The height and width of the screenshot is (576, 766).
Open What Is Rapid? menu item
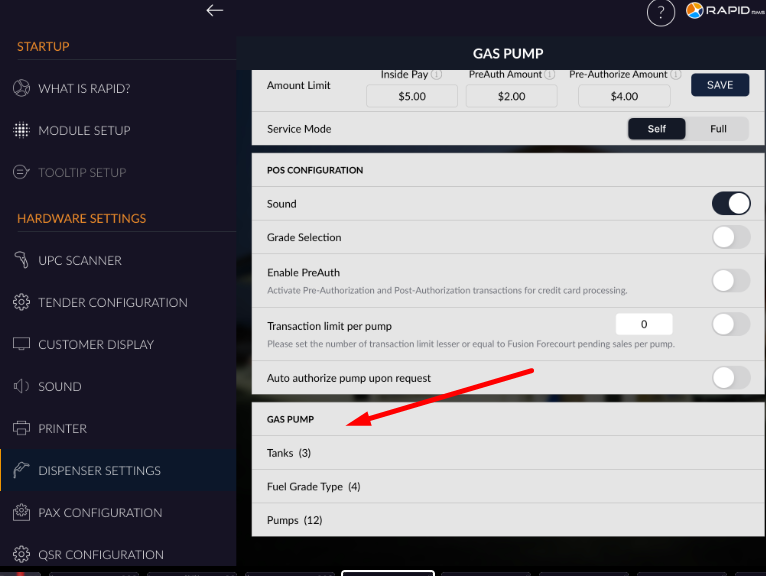click(84, 88)
